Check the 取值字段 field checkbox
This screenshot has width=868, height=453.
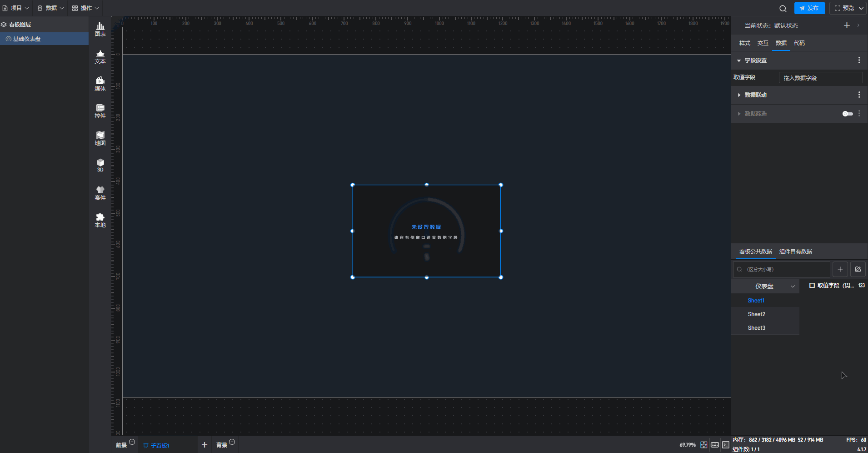[812, 286]
